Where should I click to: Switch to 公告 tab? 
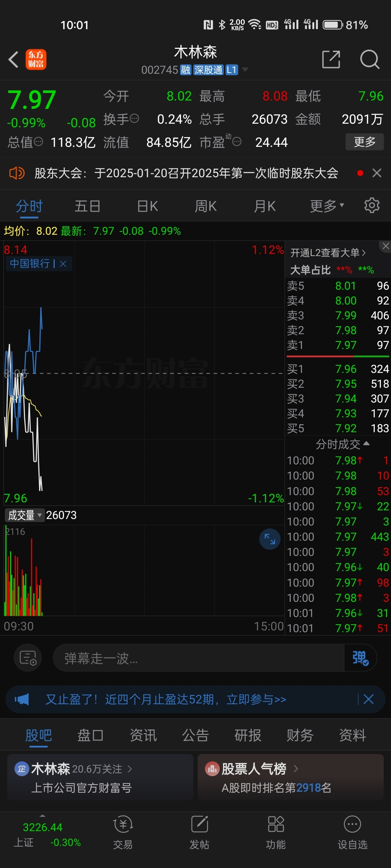(195, 736)
